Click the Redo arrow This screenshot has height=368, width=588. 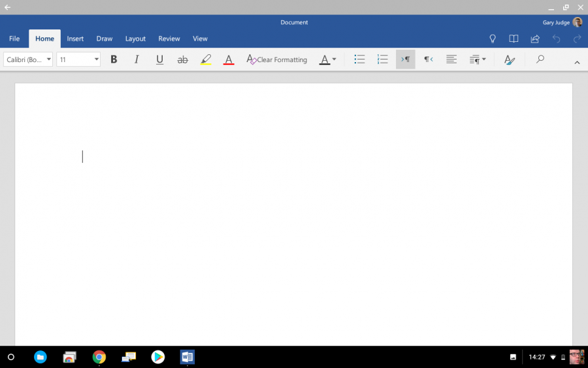pos(577,39)
